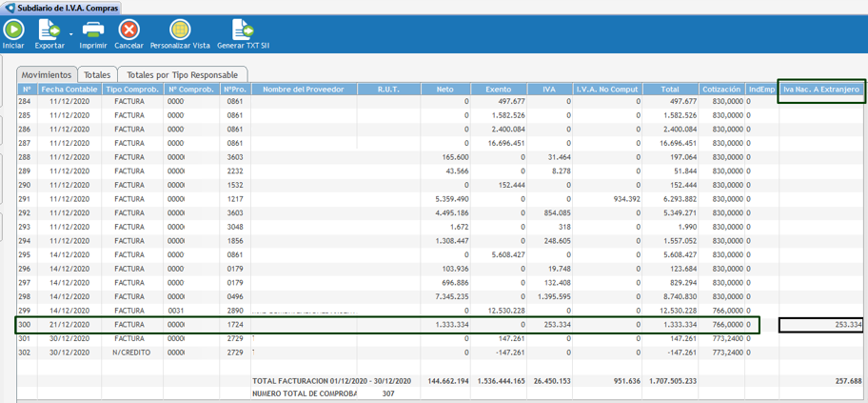This screenshot has height=403, width=868.
Task: Click the Exportar document icon
Action: 49,30
